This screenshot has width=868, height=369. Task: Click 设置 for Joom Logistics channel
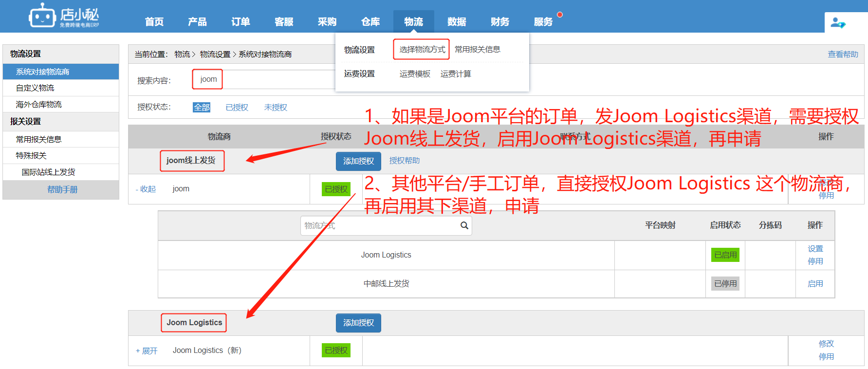tap(815, 249)
